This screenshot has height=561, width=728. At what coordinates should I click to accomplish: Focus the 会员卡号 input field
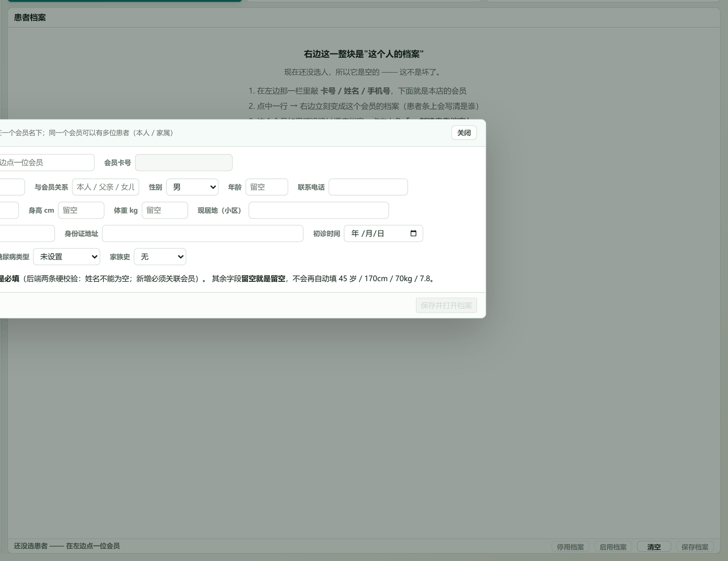(x=184, y=163)
